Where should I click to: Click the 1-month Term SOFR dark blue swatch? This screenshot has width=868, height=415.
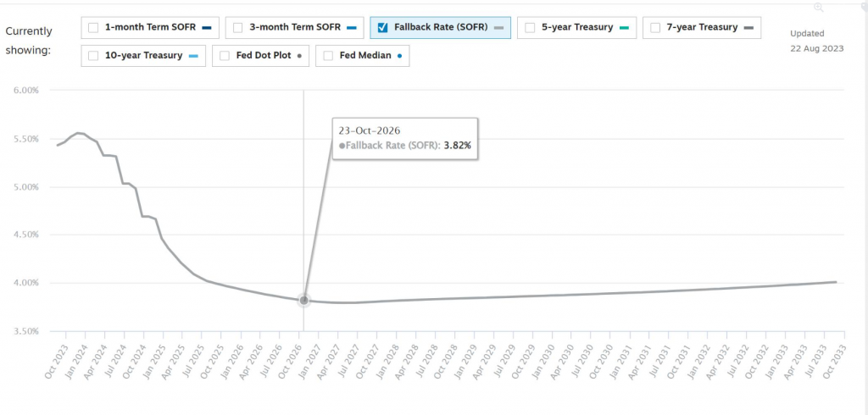tap(208, 28)
